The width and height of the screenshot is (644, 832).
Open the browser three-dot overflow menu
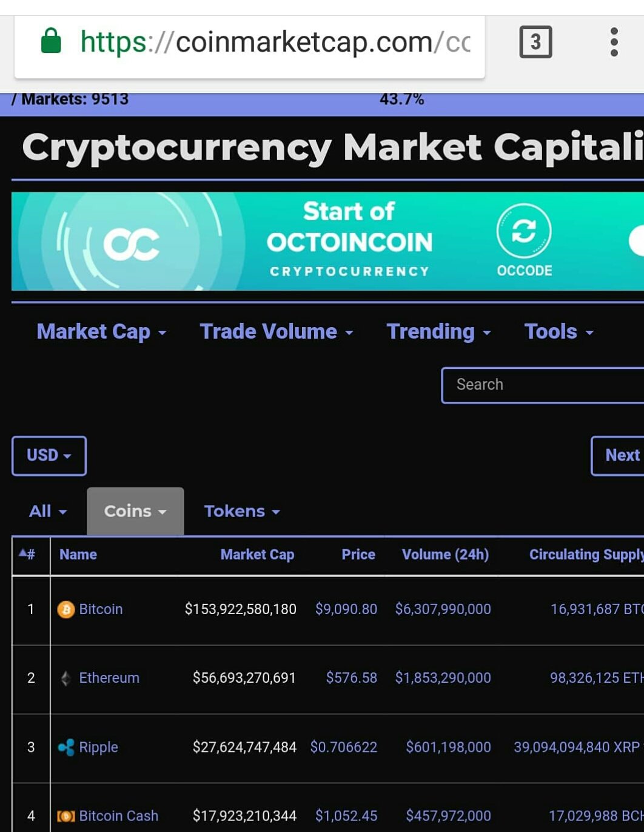click(x=614, y=42)
